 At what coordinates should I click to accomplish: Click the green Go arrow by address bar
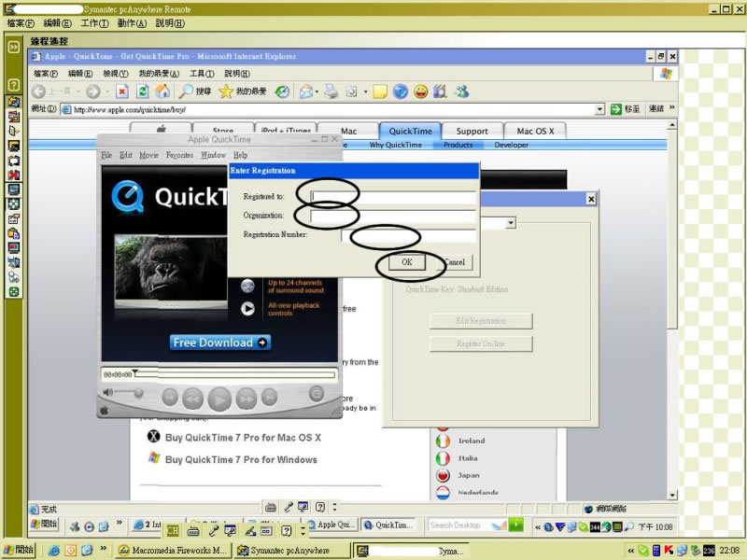(x=616, y=109)
